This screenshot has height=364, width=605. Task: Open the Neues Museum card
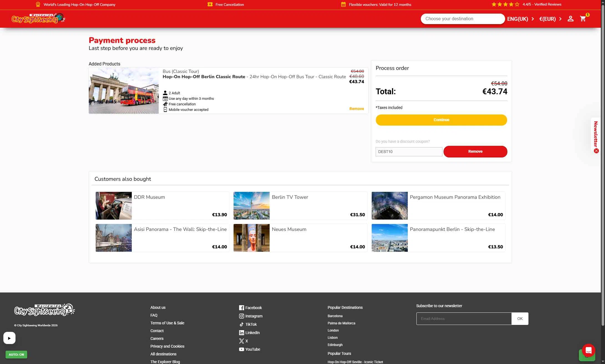point(300,238)
